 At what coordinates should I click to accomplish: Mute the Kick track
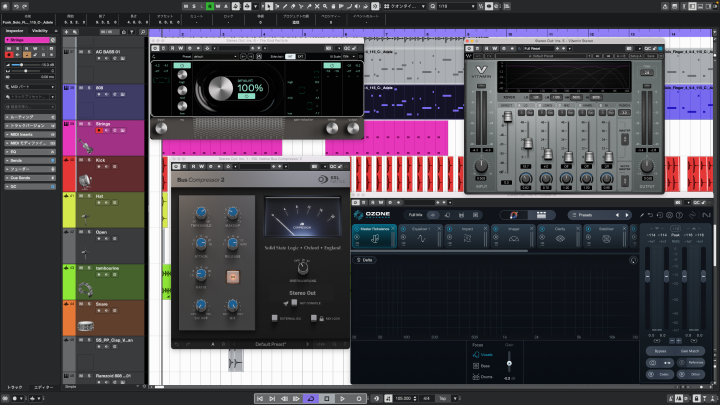81,160
